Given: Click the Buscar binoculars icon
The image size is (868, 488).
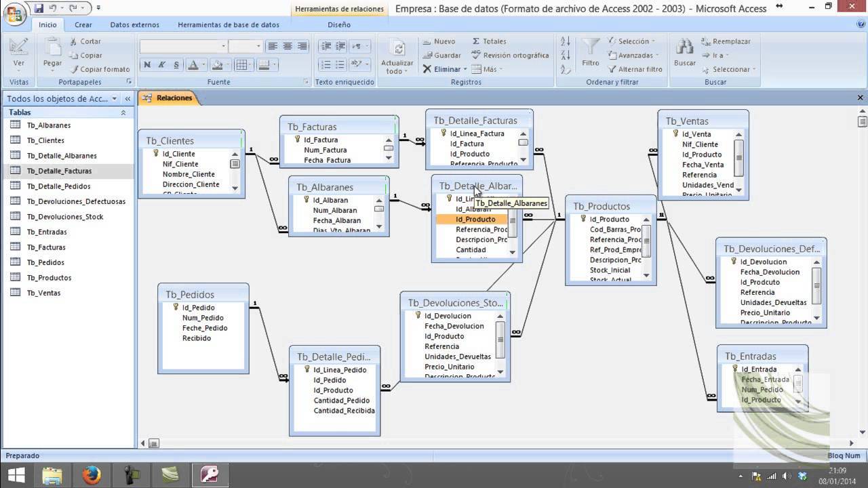Looking at the screenshot, I should click(x=684, y=47).
